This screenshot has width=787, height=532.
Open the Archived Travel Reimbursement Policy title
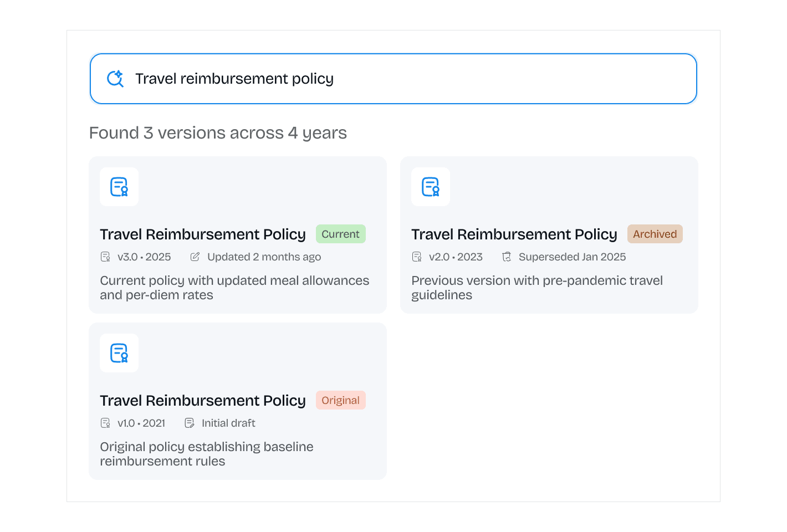pyautogui.click(x=514, y=234)
